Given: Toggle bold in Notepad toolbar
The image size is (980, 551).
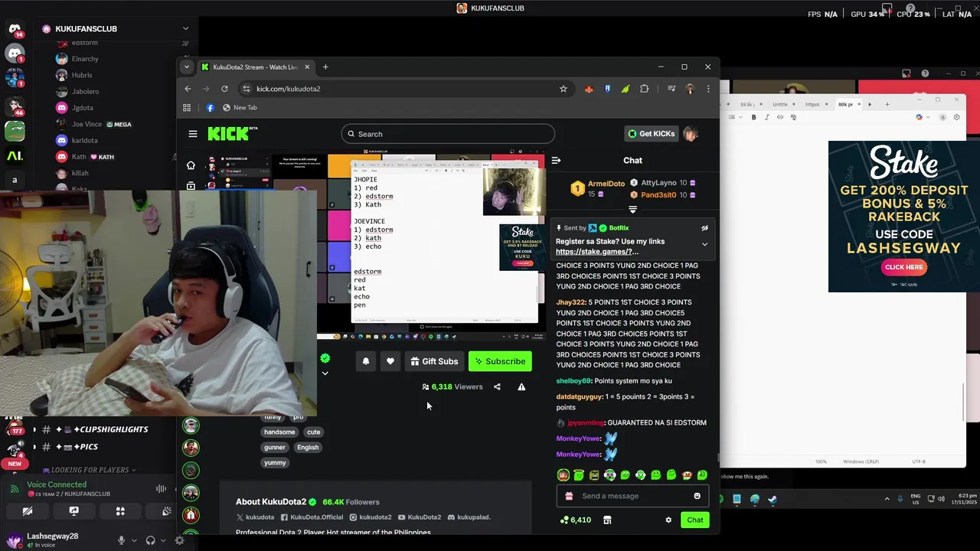Looking at the screenshot, I should pyautogui.click(x=754, y=117).
